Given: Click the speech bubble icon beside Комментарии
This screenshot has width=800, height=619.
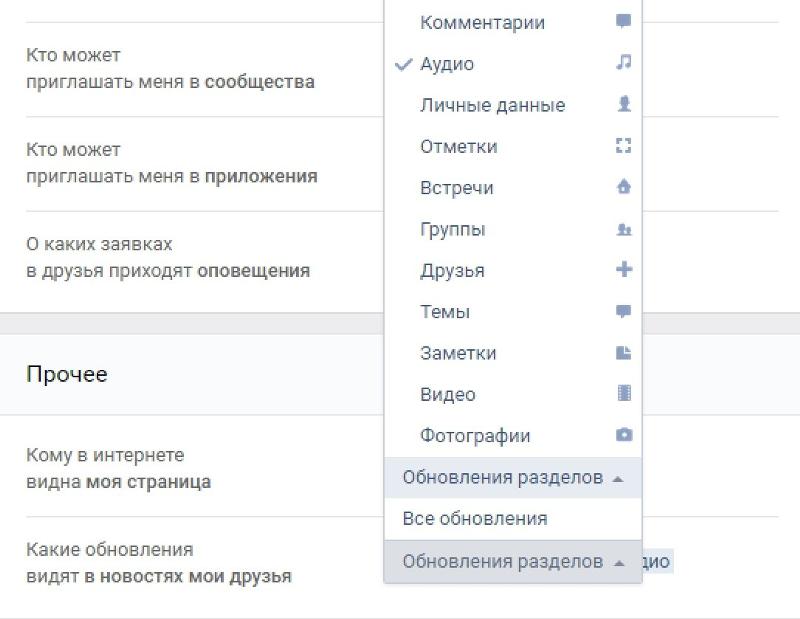Looking at the screenshot, I should pos(624,21).
